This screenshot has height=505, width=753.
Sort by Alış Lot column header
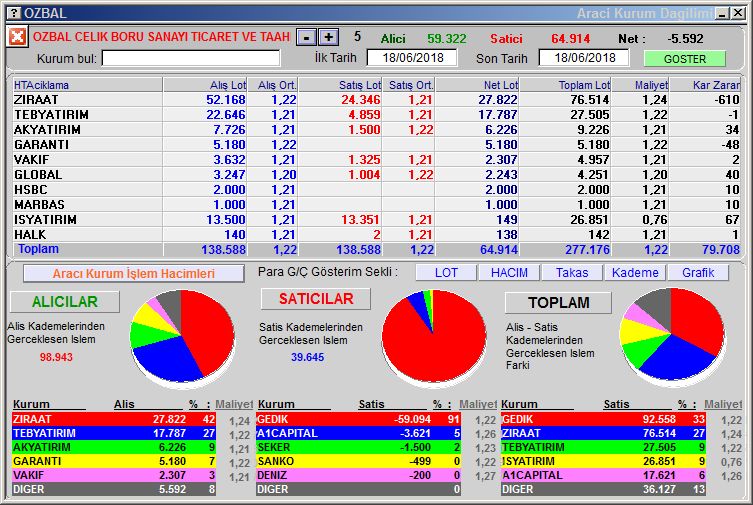[x=205, y=85]
